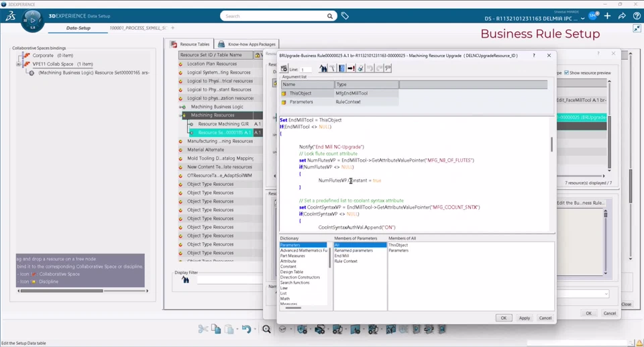This screenshot has width=644, height=347.
Task: Click the eraser clear icon in rule editor
Action: (x=361, y=68)
